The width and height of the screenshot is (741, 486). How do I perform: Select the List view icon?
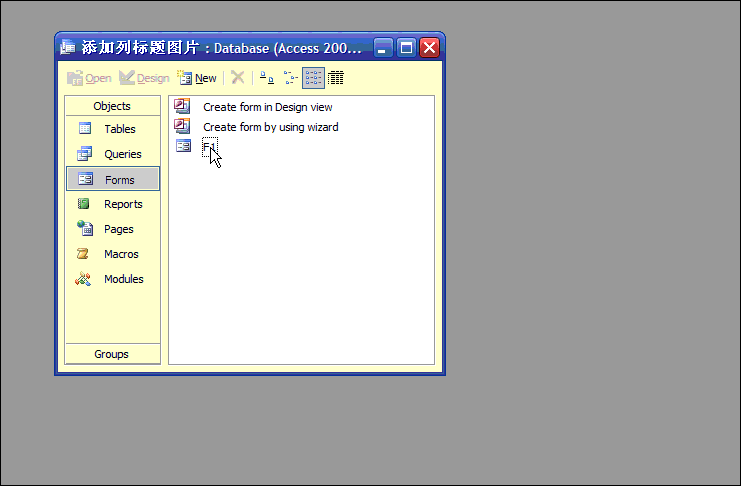coord(313,78)
